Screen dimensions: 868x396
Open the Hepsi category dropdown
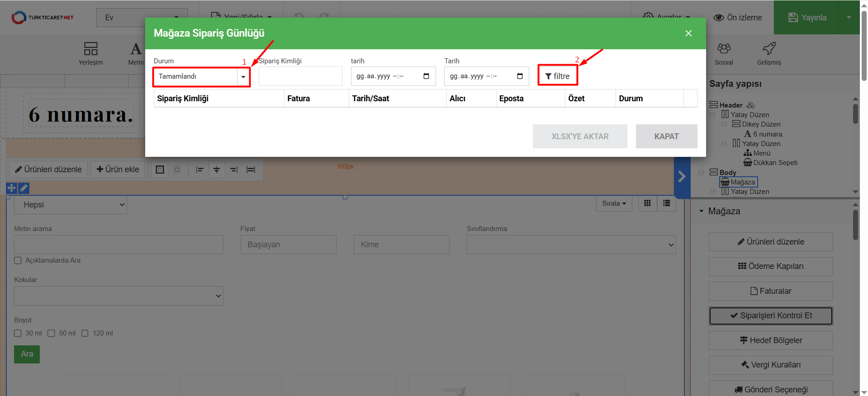click(71, 205)
